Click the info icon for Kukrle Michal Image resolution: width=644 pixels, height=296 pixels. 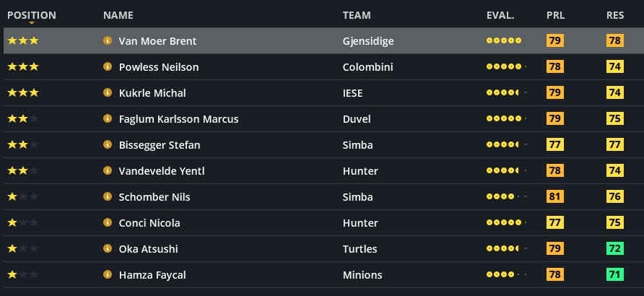[108, 93]
